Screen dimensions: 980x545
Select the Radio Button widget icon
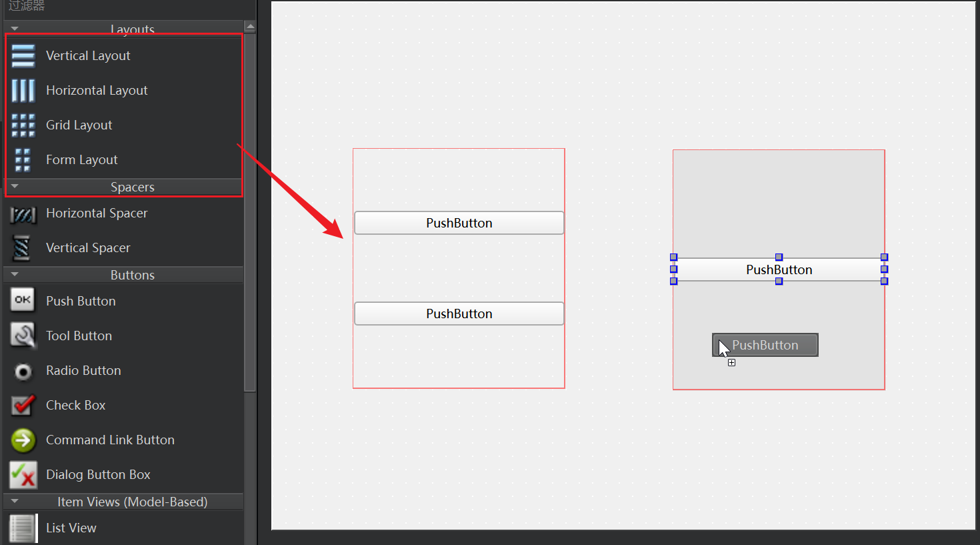point(23,372)
